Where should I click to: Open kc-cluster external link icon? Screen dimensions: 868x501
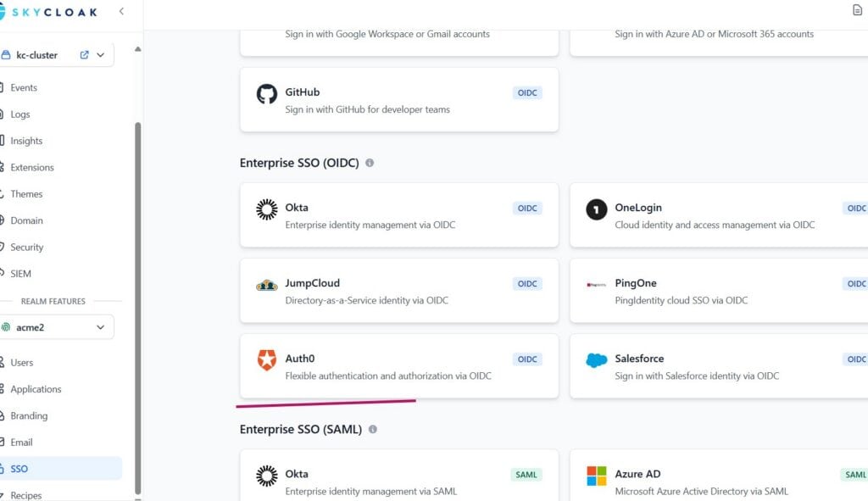(x=84, y=55)
